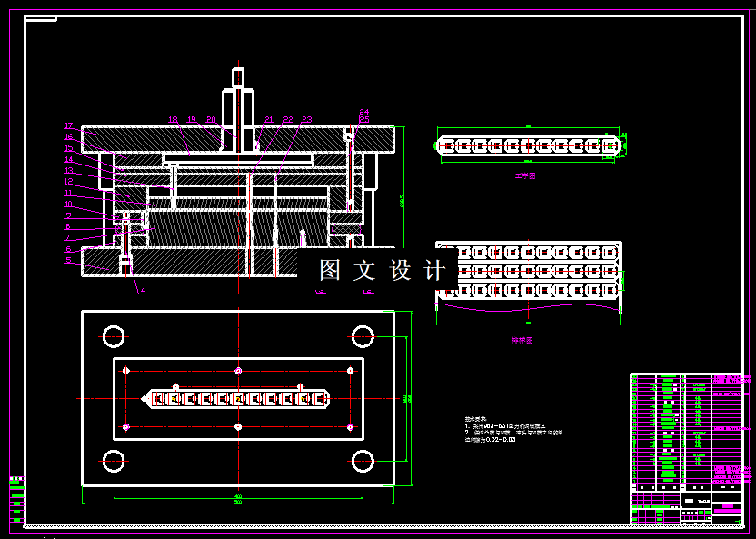Select the 400 dimension text
This screenshot has height=539, width=756.
tap(238, 496)
